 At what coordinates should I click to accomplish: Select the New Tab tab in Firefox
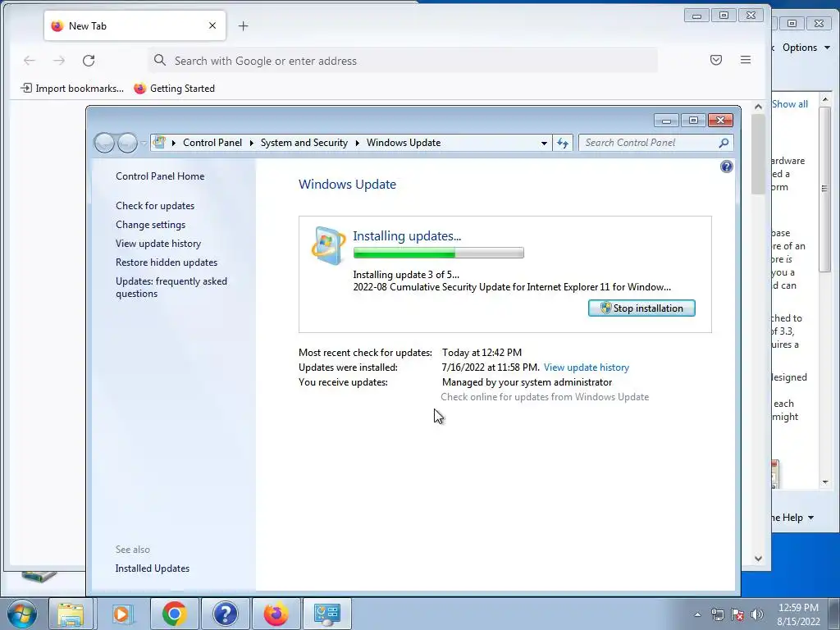[135, 25]
